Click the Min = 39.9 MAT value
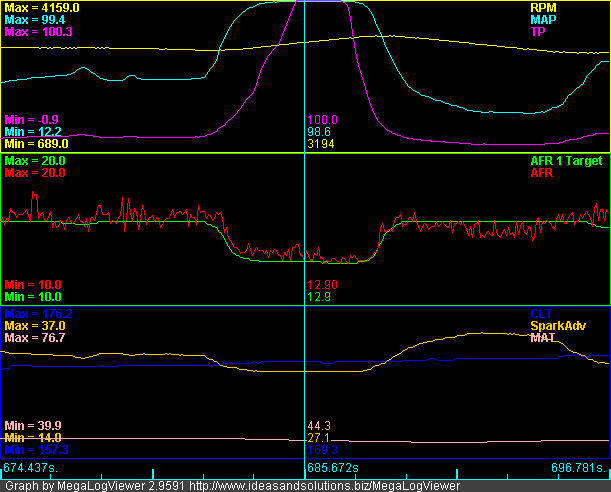 point(34,426)
